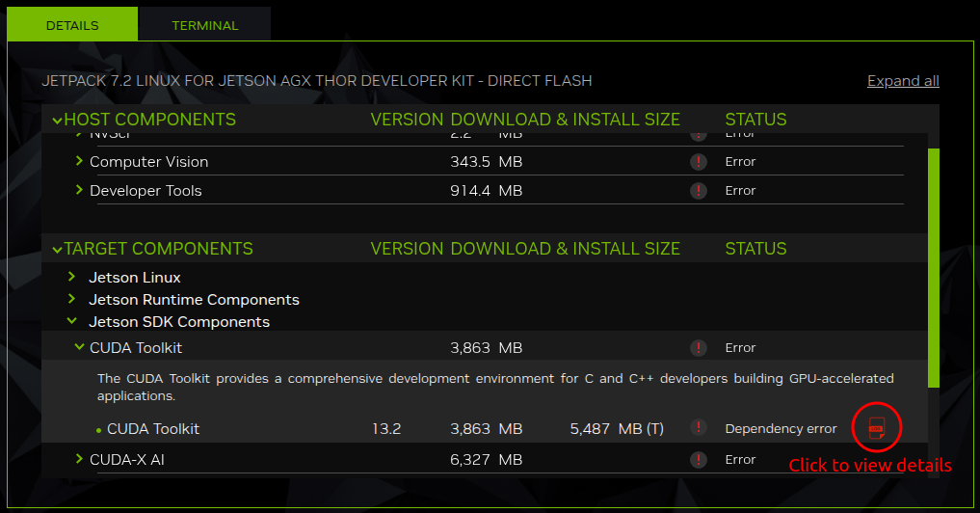
Task: Click Error status on CUDA-X AI row
Action: 740,459
